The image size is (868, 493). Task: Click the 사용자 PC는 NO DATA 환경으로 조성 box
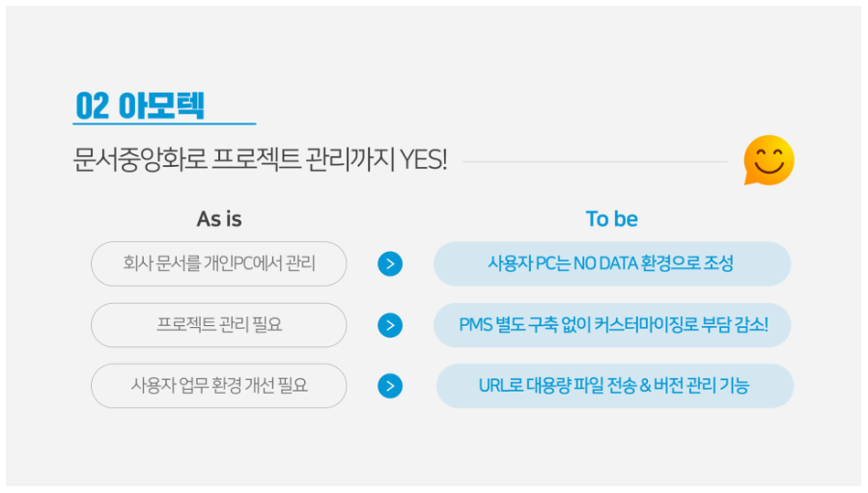point(611,263)
